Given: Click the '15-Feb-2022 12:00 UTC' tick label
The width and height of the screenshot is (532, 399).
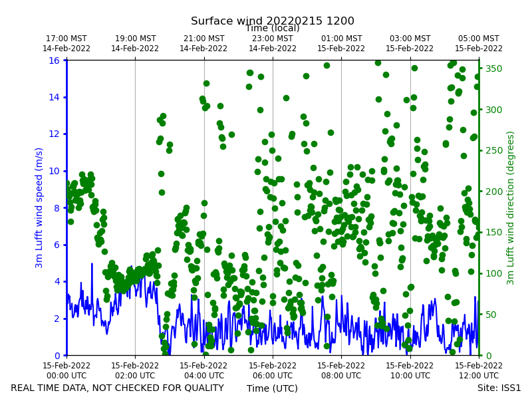Looking at the screenshot, I should click(x=478, y=370).
